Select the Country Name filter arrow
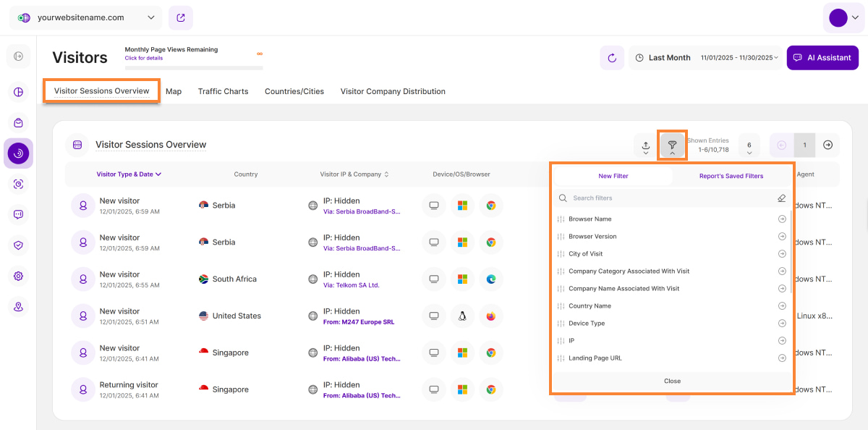 [x=782, y=305]
